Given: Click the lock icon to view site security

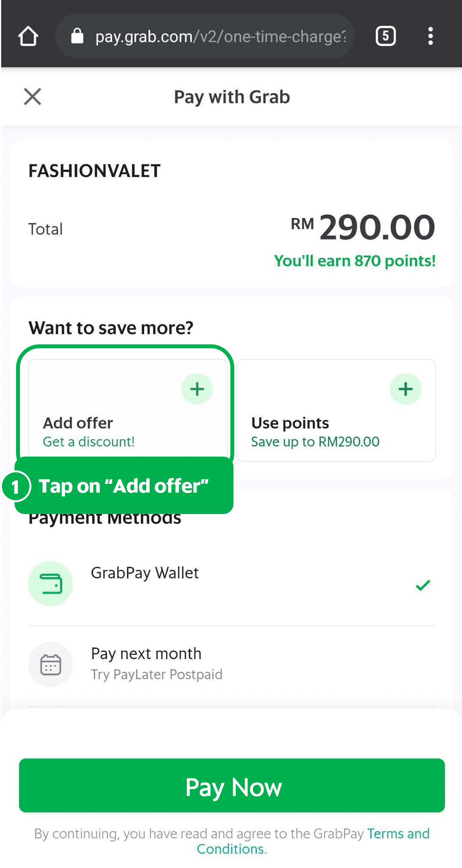Looking at the screenshot, I should (77, 35).
